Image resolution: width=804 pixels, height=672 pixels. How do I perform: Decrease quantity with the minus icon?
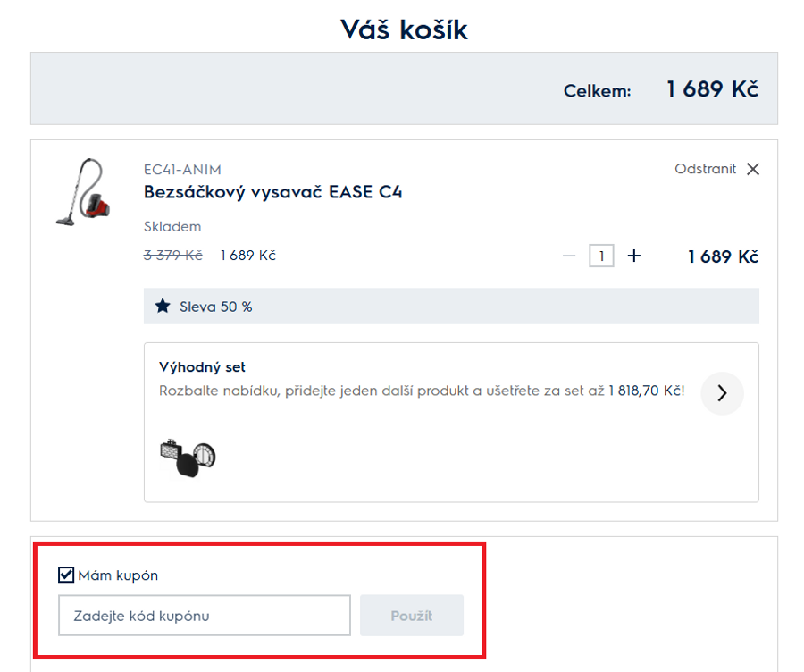pyautogui.click(x=569, y=256)
